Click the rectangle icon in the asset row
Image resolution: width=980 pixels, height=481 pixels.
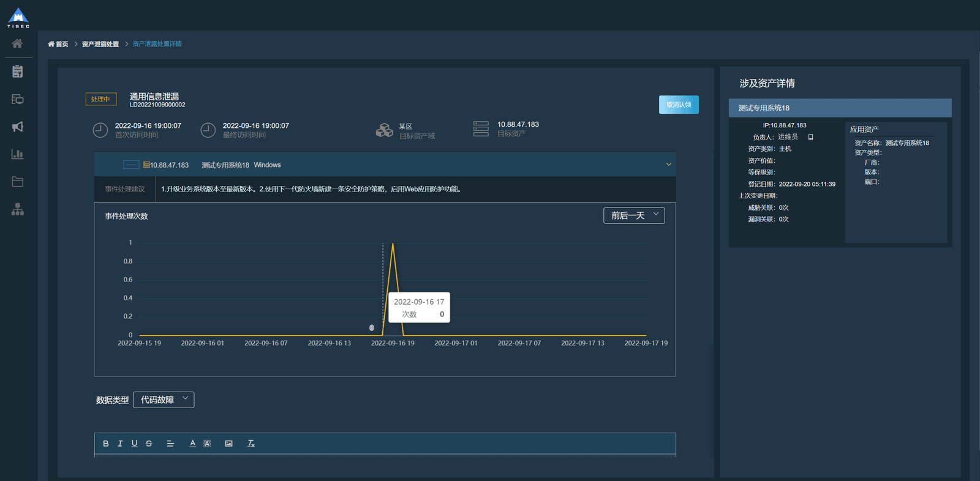131,165
